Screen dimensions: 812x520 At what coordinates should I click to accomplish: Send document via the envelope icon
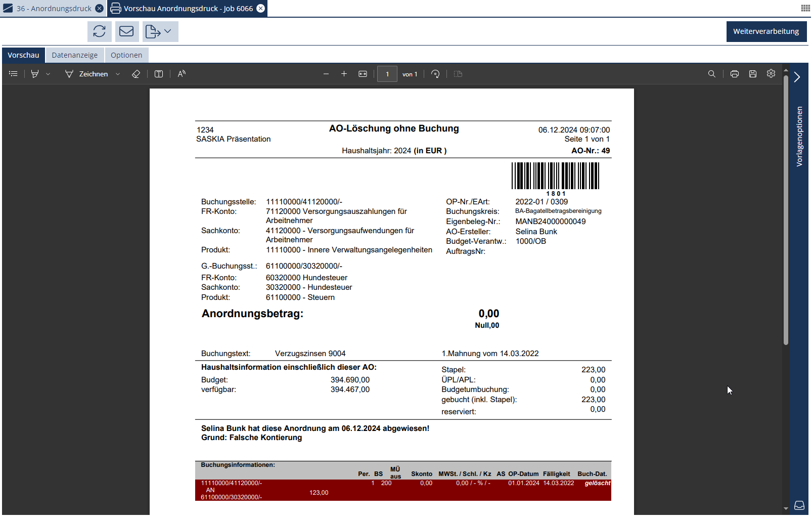[x=126, y=31]
